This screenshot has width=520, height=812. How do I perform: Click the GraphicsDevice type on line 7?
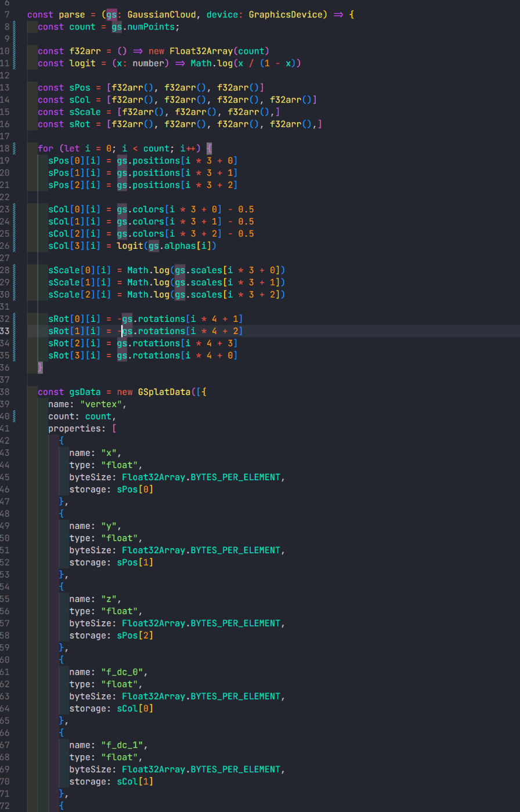pyautogui.click(x=286, y=14)
